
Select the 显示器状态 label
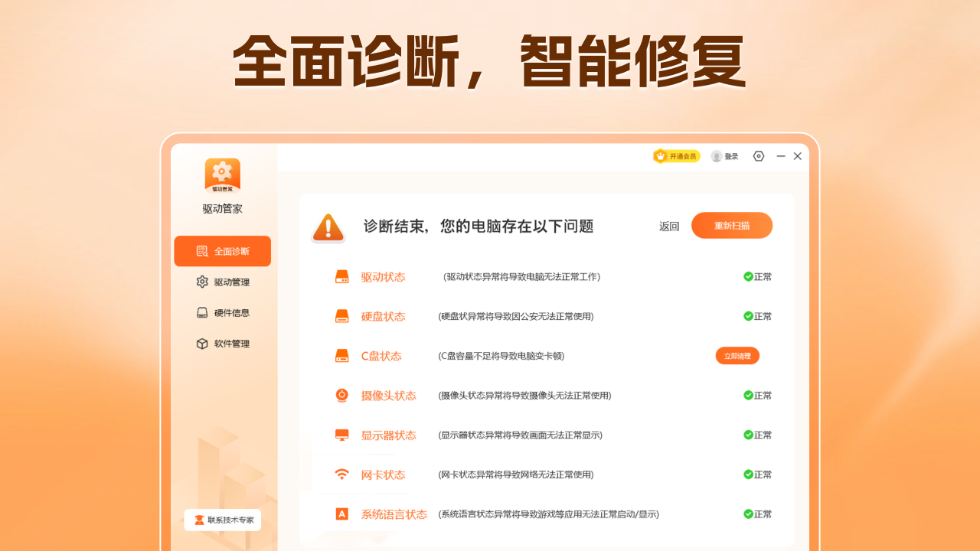click(x=389, y=435)
